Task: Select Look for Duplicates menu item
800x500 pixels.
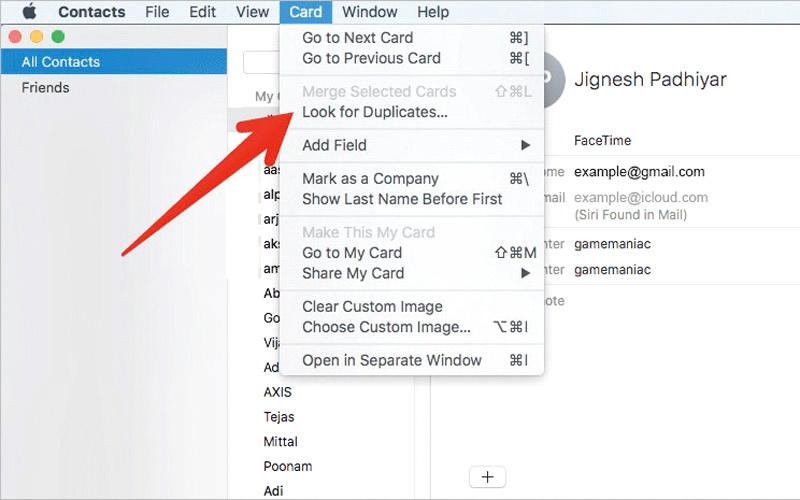Action: [x=375, y=112]
